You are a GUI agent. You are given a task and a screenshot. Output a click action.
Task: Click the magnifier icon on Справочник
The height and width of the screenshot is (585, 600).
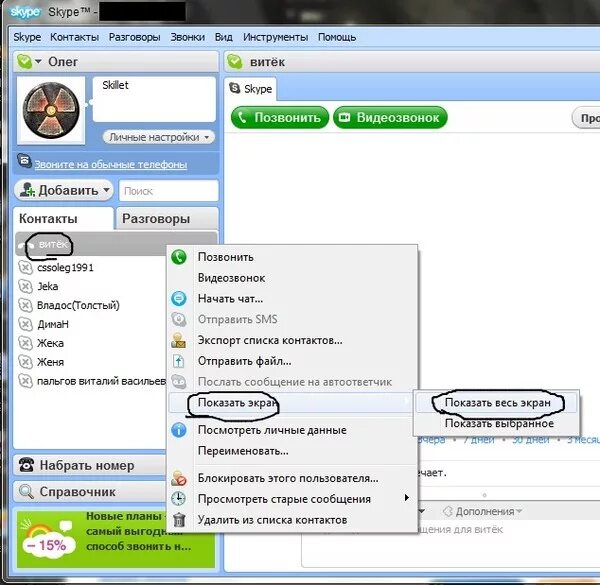(26, 492)
